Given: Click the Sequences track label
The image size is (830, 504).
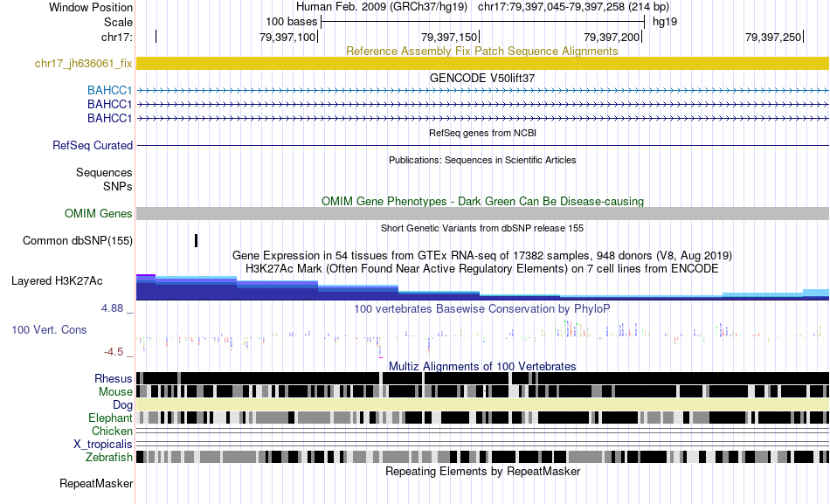Looking at the screenshot, I should coord(104,173).
